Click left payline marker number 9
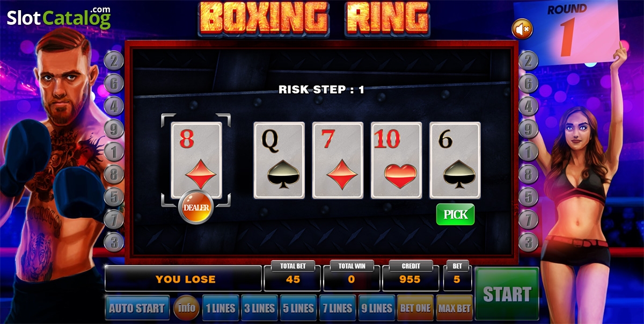This screenshot has height=324, width=644. (114, 129)
